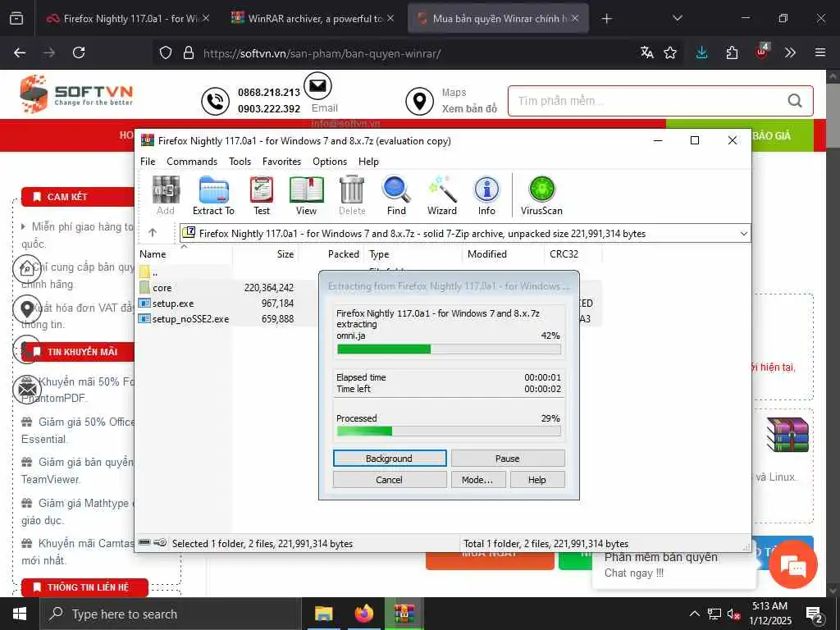Open the browser Downloads panel
The image size is (840, 630).
click(x=702, y=52)
